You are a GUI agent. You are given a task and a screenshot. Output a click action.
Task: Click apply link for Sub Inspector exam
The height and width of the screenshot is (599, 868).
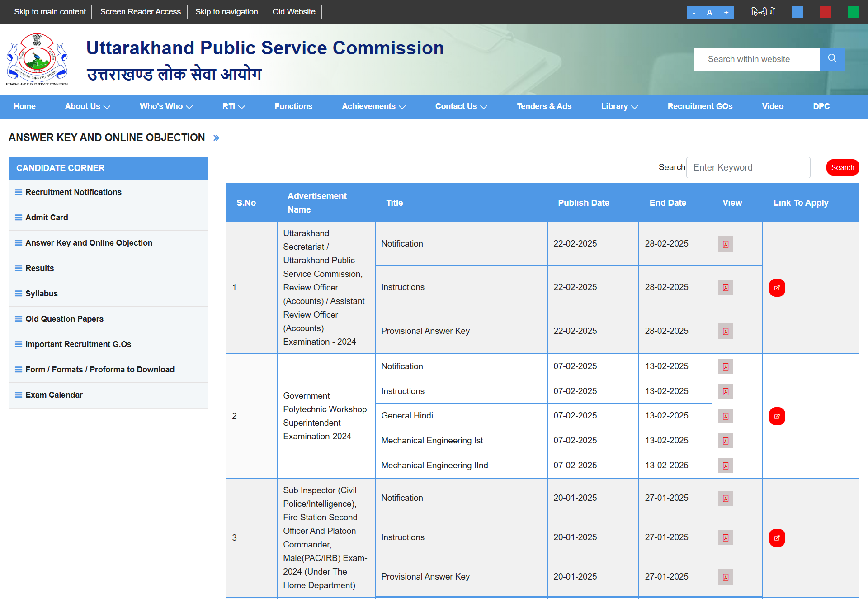(777, 538)
